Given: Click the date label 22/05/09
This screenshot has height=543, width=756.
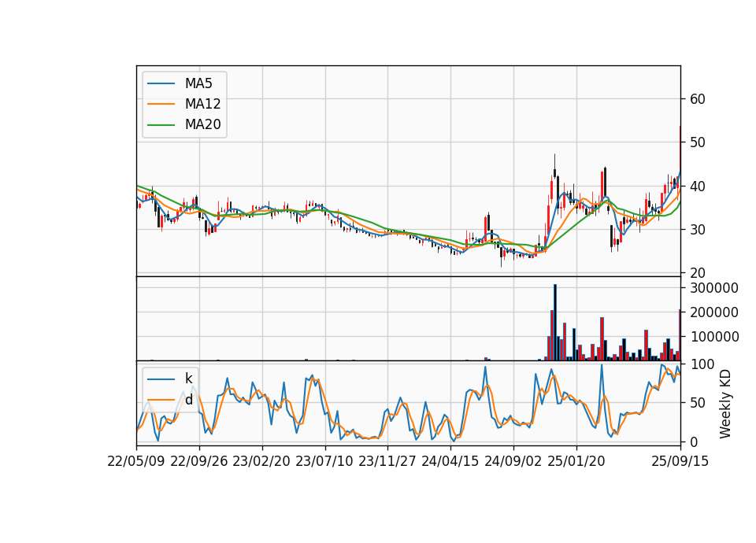Looking at the screenshot, I should tap(136, 462).
